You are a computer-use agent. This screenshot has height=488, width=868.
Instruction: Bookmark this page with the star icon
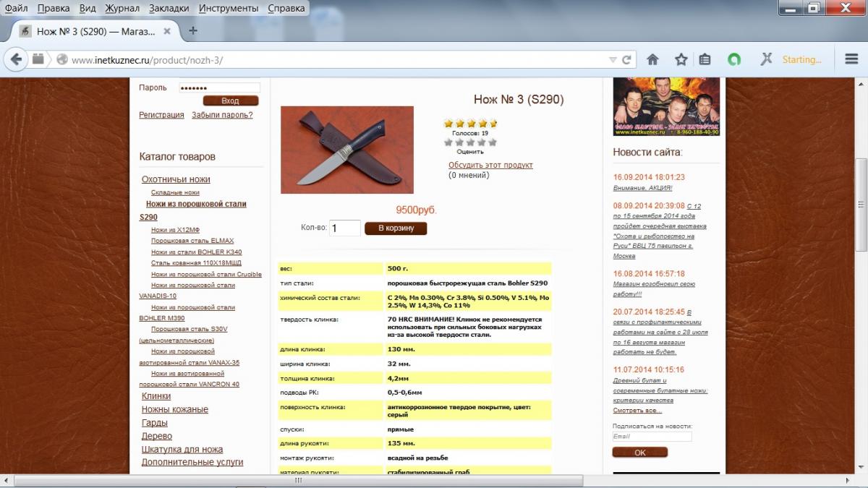click(x=681, y=59)
